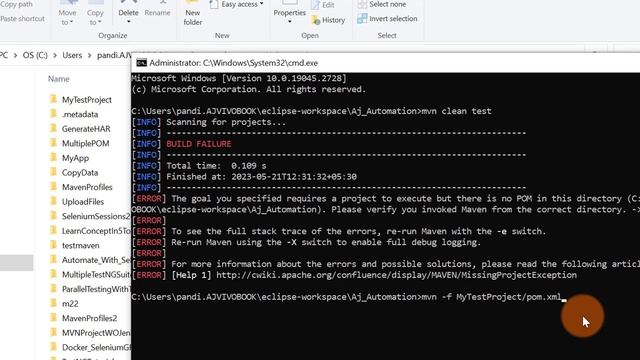Viewport: 640px width, 360px height.
Task: Click the Users breadcrumb in address bar
Action: point(72,55)
